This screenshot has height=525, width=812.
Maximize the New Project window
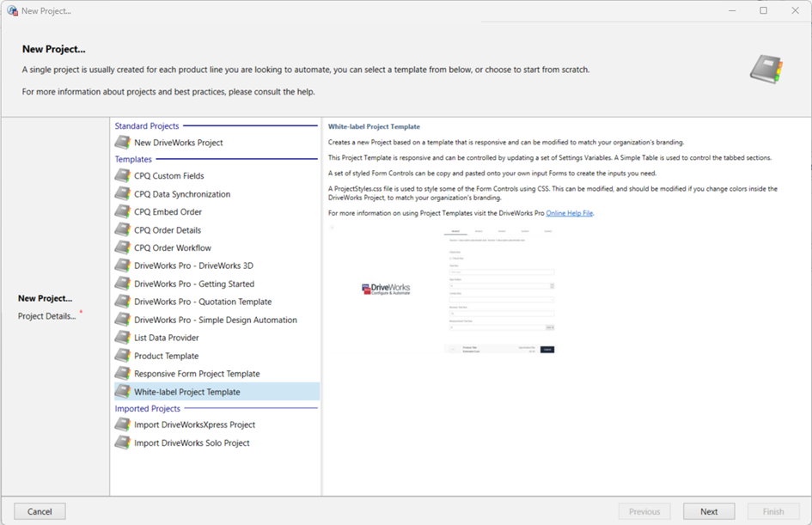(763, 10)
